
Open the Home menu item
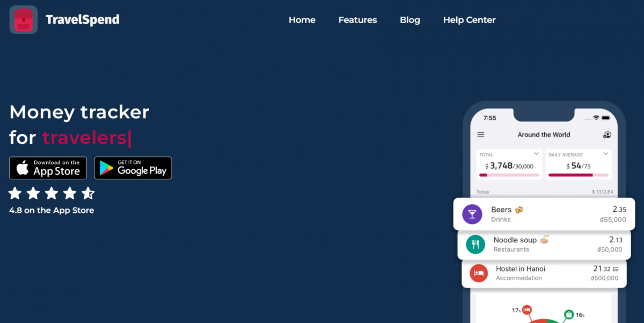click(x=302, y=20)
